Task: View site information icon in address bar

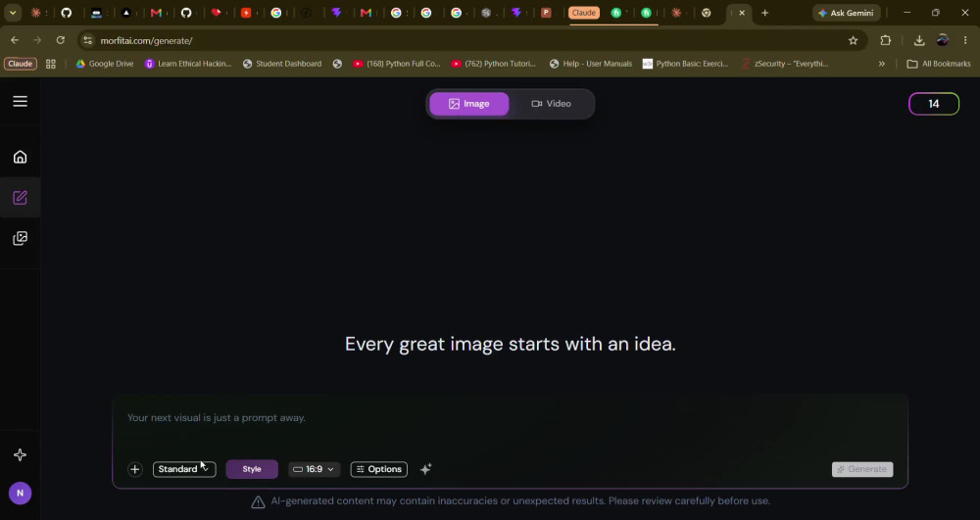Action: coord(87,40)
